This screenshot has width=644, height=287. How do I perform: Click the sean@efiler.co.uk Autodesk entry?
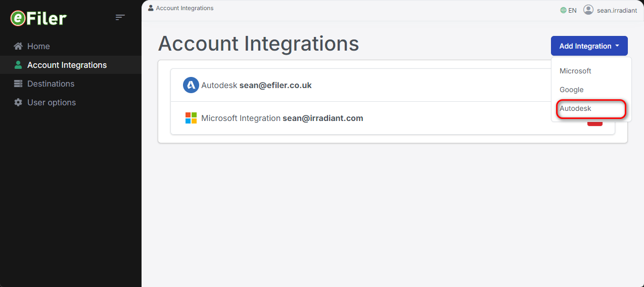pos(275,85)
